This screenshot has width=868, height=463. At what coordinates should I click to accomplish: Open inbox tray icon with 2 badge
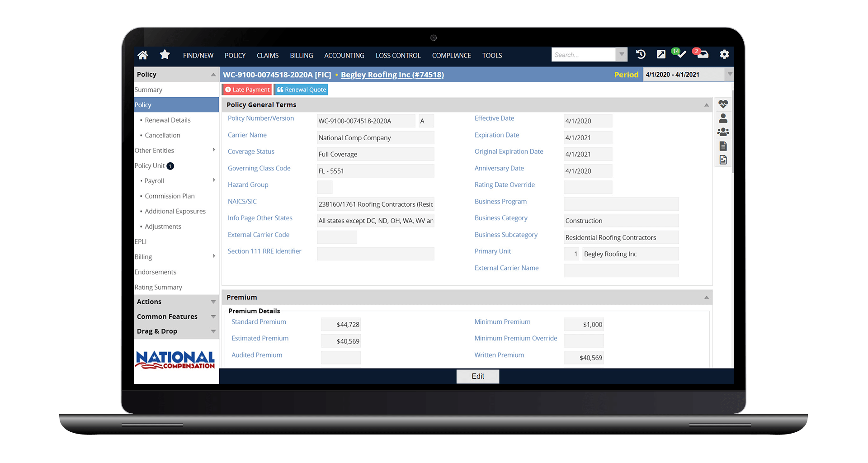pos(701,53)
